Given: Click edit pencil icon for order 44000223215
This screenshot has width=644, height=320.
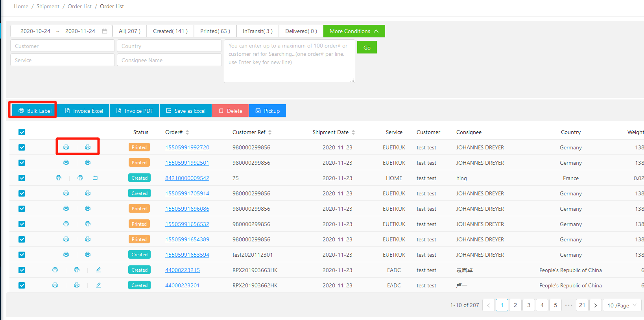Looking at the screenshot, I should [98, 270].
